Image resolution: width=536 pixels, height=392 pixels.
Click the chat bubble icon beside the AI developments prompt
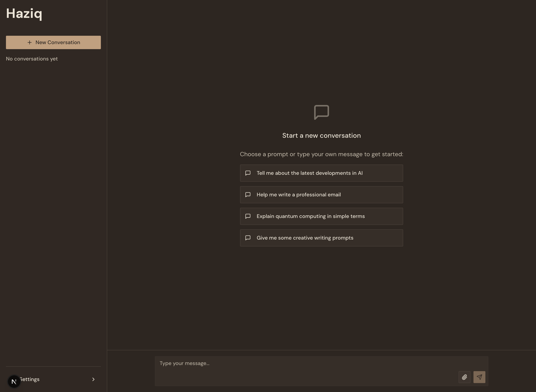click(248, 173)
